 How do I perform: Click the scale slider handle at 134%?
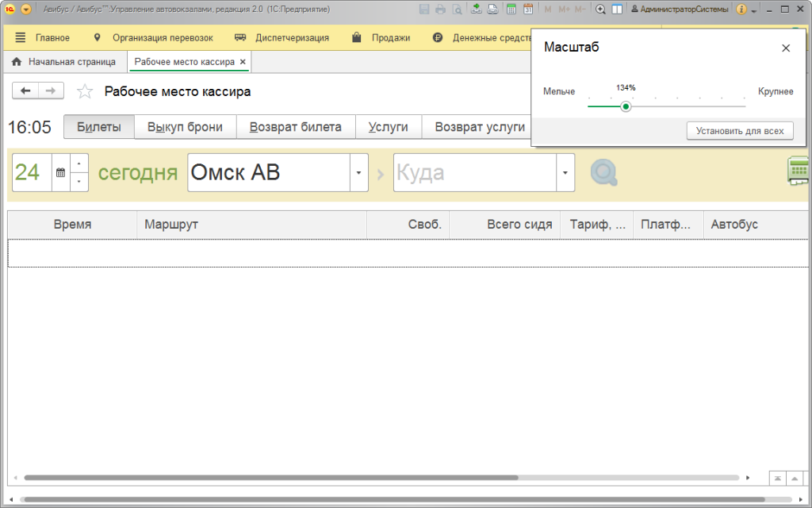pos(626,106)
